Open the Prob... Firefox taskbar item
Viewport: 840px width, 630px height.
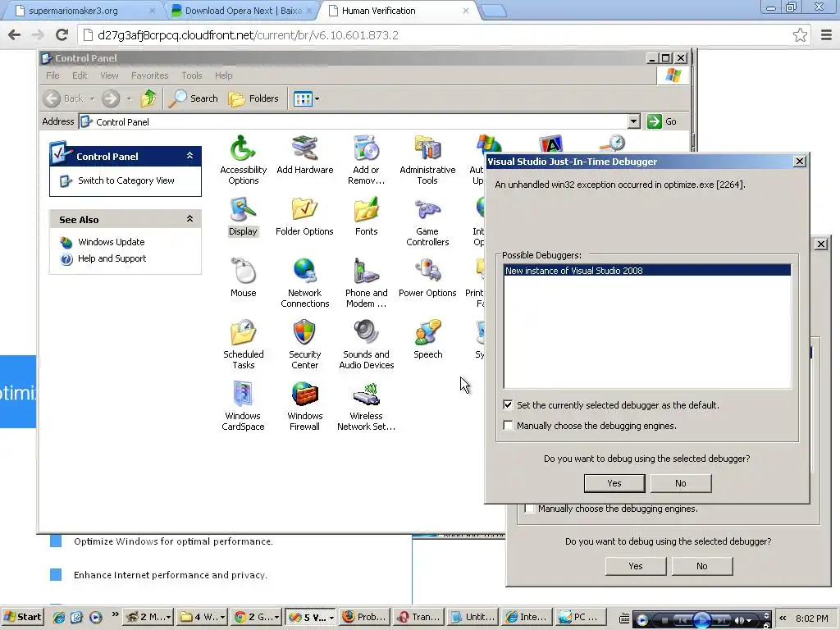(365, 617)
